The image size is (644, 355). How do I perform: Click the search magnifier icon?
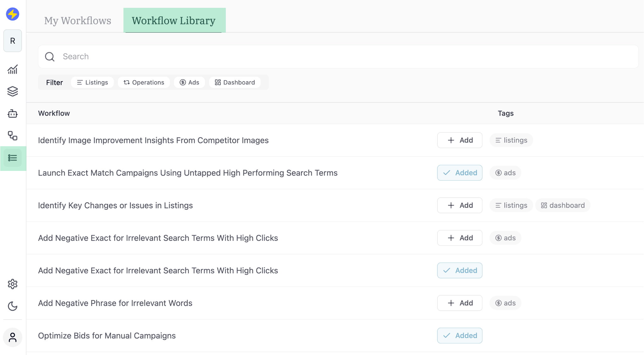click(x=50, y=57)
